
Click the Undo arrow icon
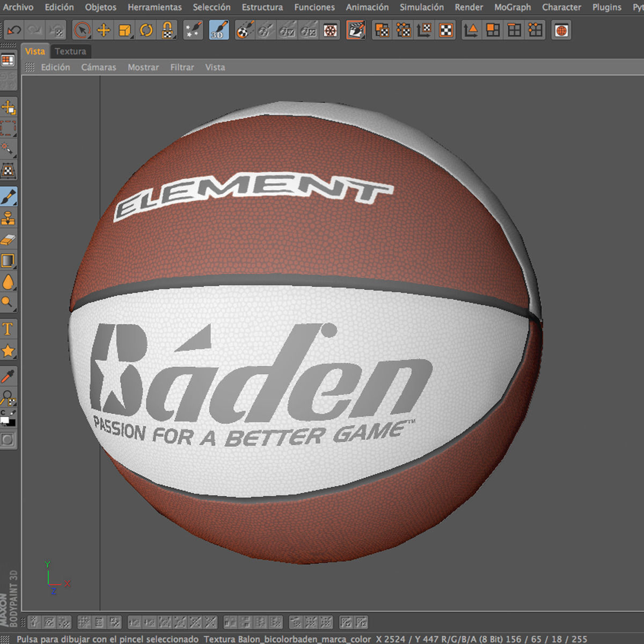click(x=14, y=30)
